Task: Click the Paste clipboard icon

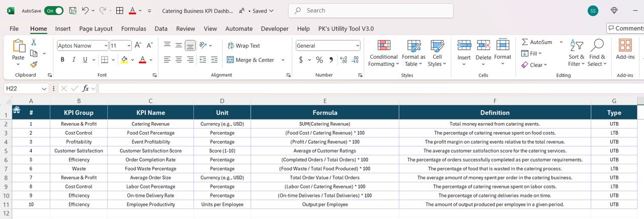Action: click(x=18, y=46)
